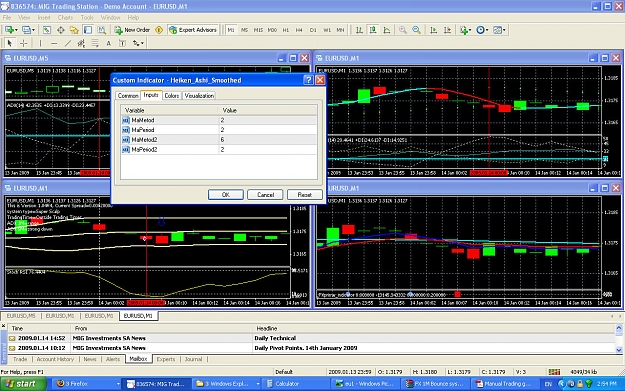Image resolution: width=625 pixels, height=391 pixels.
Task: Expand the Profiles dropdown arrow
Action: coord(33,30)
